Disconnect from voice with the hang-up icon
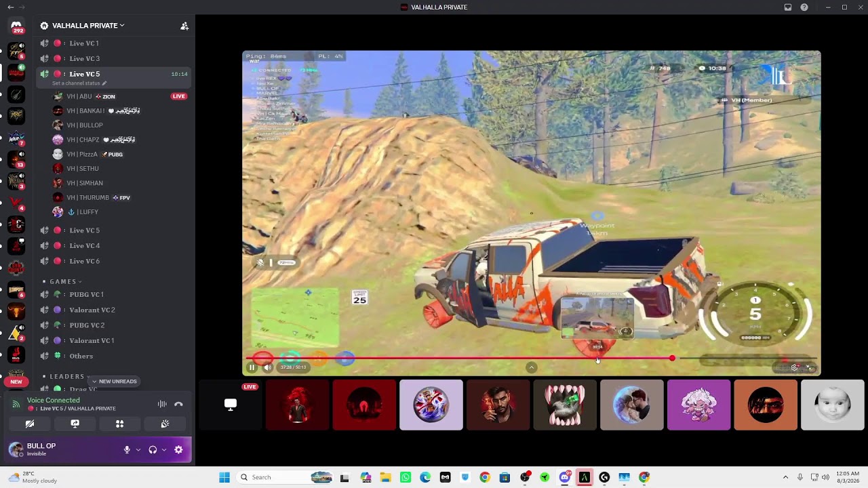The width and height of the screenshot is (868, 488). pos(178,404)
